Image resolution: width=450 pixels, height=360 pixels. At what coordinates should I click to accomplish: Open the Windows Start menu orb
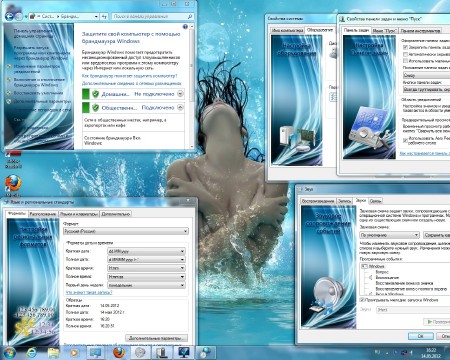pos(9,353)
